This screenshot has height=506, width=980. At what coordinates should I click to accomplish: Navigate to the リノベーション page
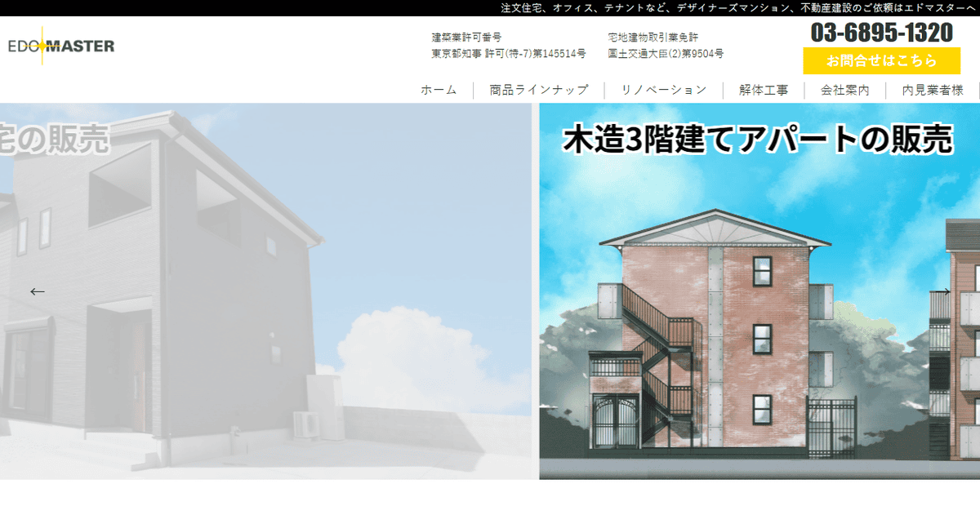(x=663, y=91)
